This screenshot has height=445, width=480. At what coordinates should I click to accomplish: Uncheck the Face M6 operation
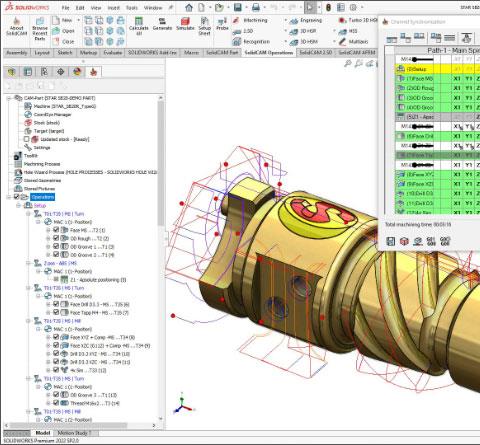coord(56,230)
